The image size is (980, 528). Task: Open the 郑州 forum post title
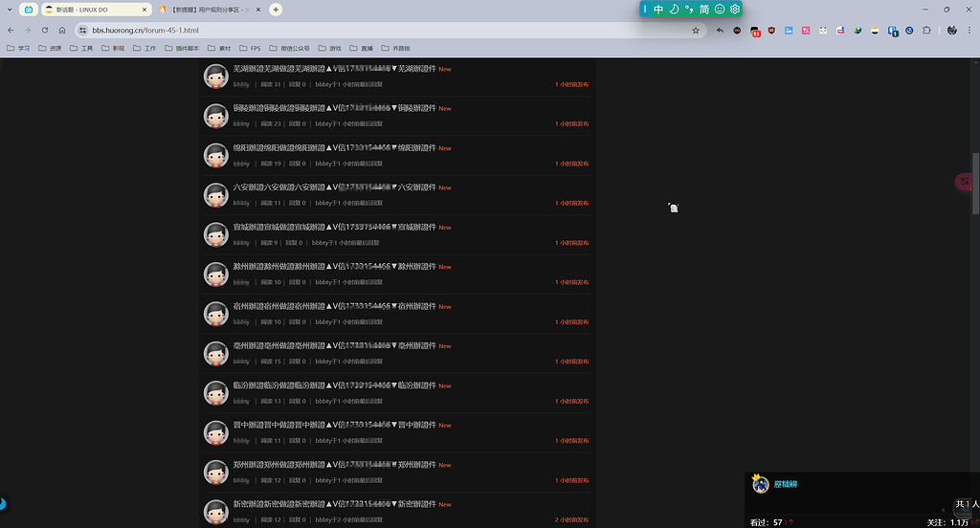(334, 464)
